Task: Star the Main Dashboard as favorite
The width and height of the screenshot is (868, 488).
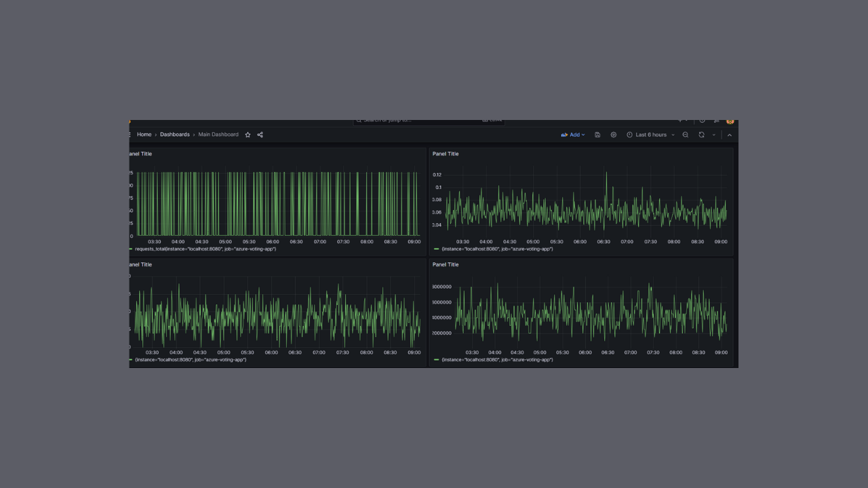Action: (x=248, y=135)
